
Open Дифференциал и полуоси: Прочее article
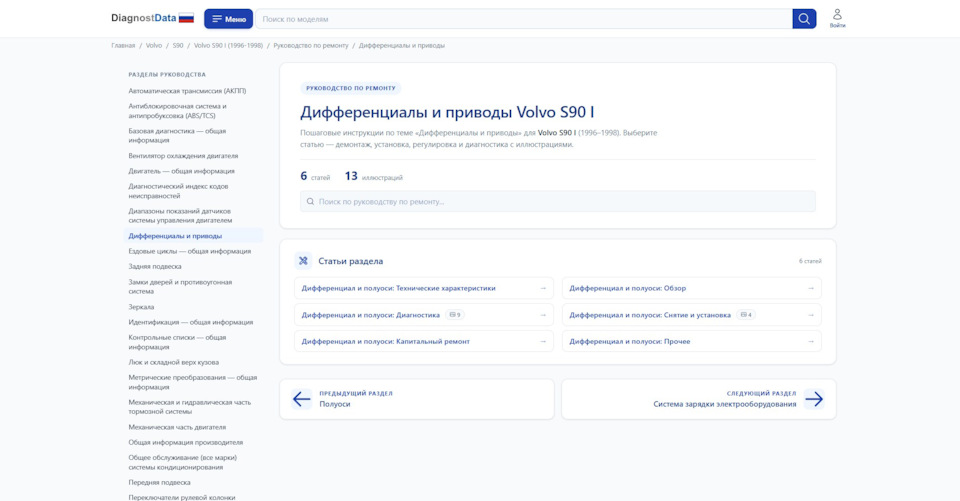pos(692,342)
